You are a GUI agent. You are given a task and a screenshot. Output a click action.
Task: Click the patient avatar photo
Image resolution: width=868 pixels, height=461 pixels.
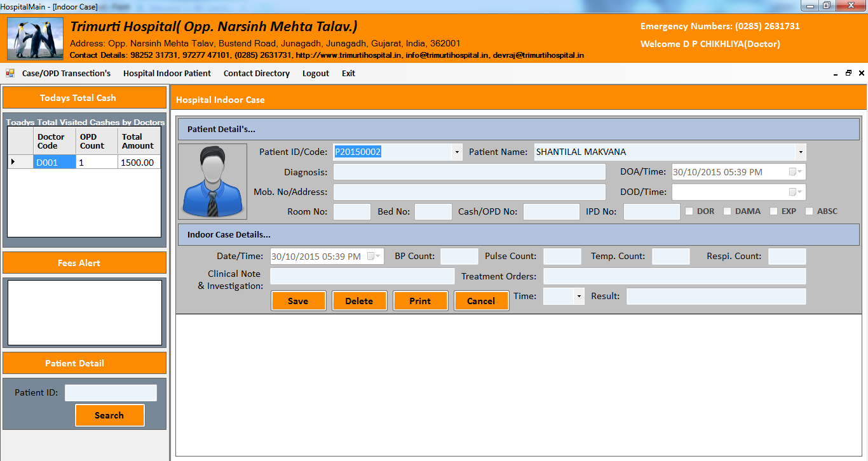213,182
